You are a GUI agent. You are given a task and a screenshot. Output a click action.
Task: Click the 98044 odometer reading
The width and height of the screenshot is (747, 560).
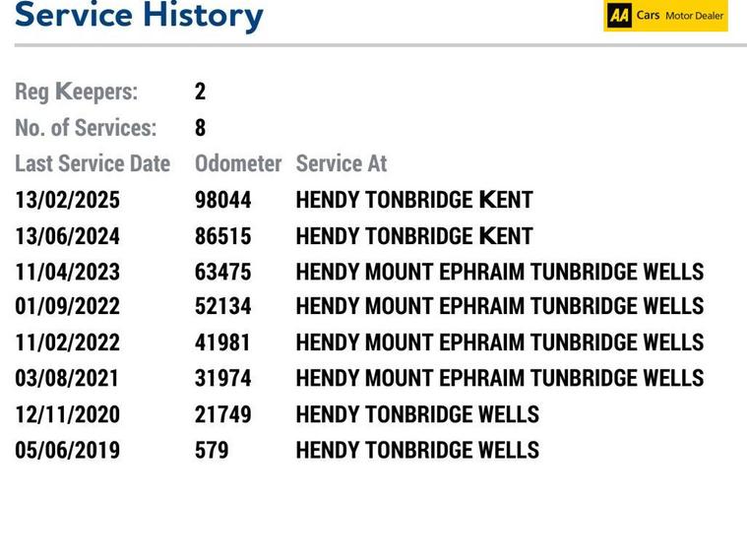click(223, 200)
